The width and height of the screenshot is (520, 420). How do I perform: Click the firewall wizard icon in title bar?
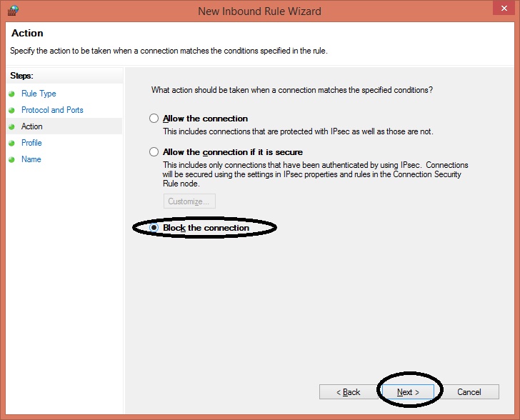[x=13, y=10]
